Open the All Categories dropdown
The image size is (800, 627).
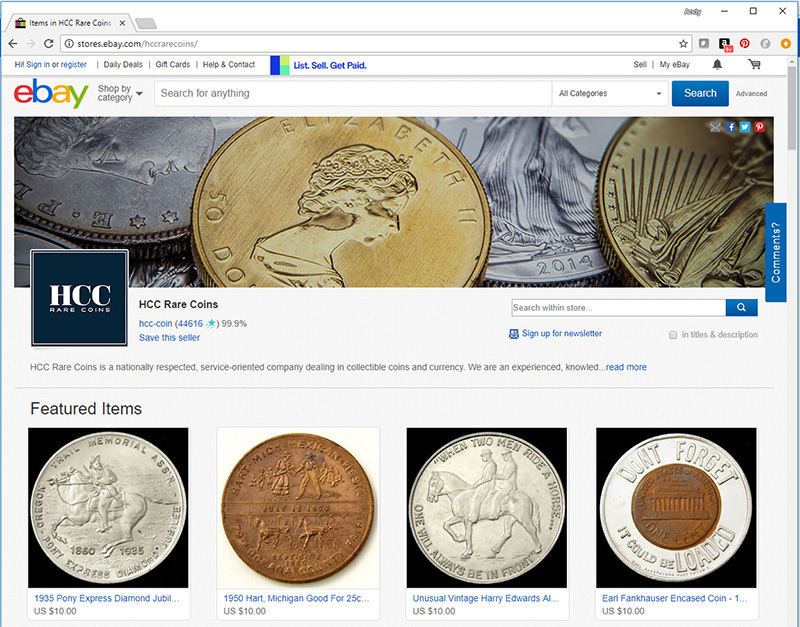(x=610, y=93)
